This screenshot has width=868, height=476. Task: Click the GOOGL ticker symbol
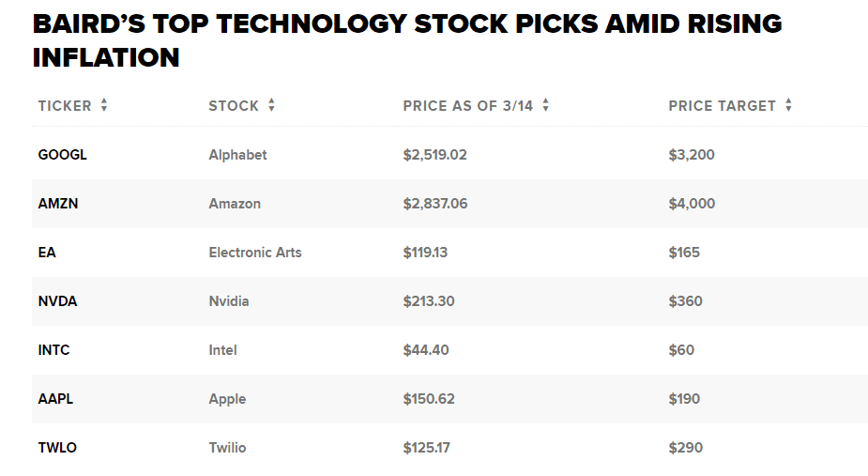coord(62,155)
